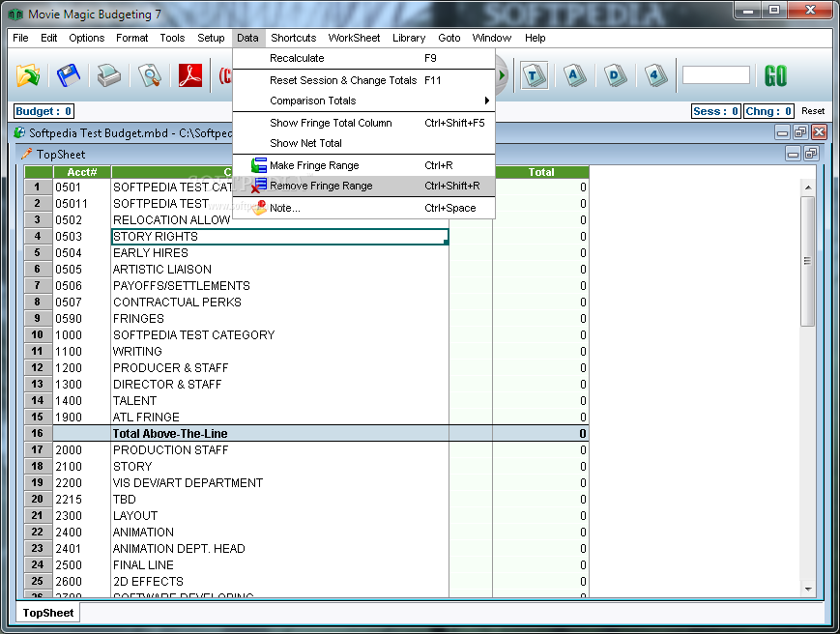Restore the TopSheet pane window
The height and width of the screenshot is (634, 840).
pyautogui.click(x=811, y=155)
